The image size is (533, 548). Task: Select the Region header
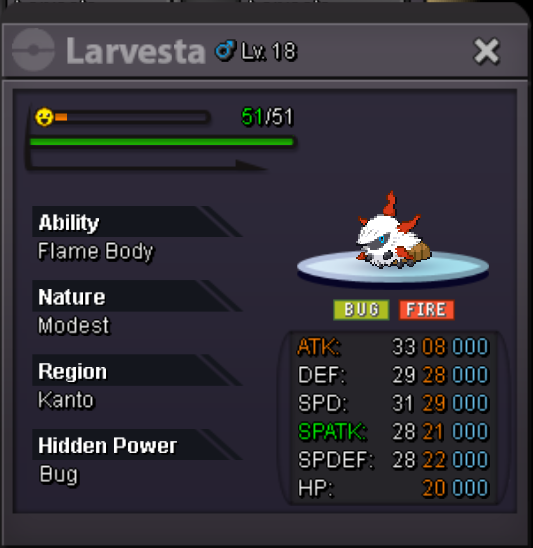[x=137, y=370]
